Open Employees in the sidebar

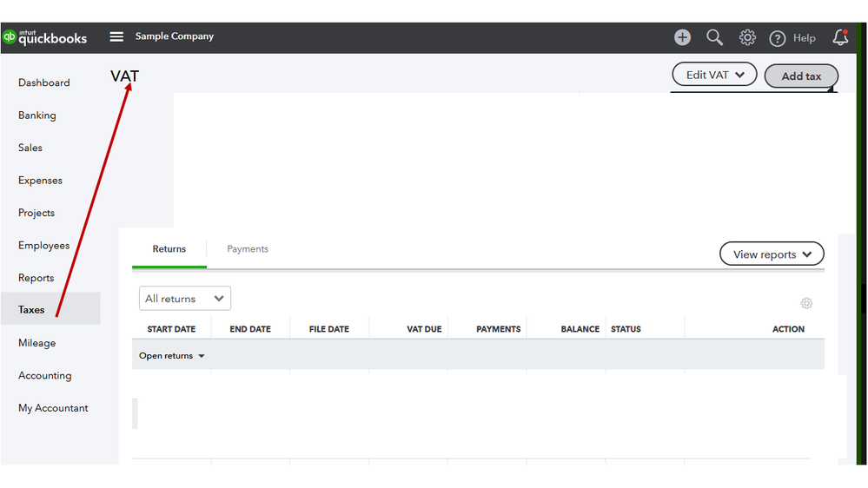click(x=44, y=245)
